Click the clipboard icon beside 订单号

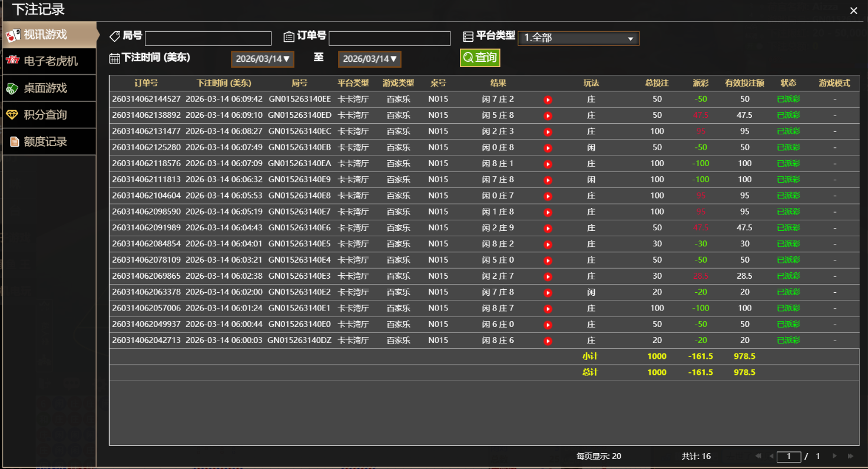(289, 36)
